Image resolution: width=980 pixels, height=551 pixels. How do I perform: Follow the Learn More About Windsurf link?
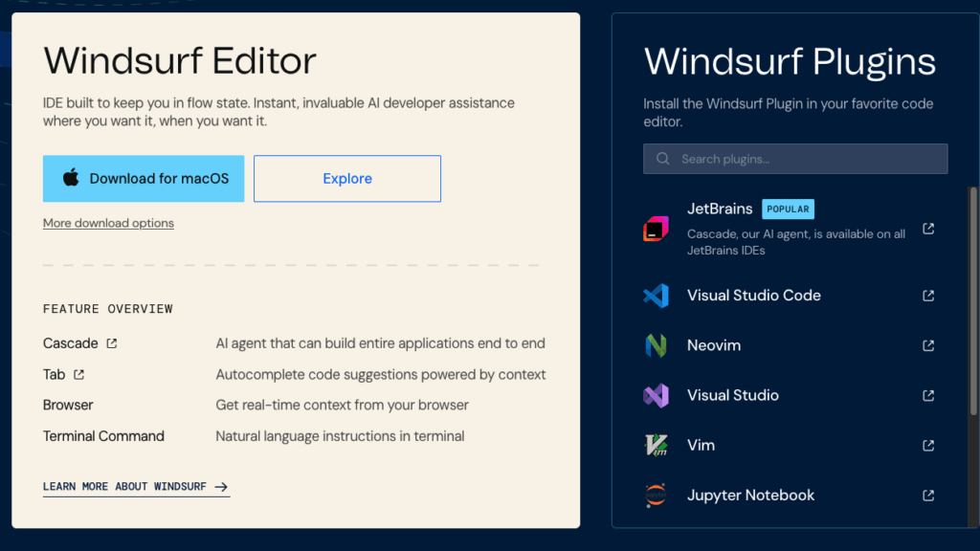(136, 487)
